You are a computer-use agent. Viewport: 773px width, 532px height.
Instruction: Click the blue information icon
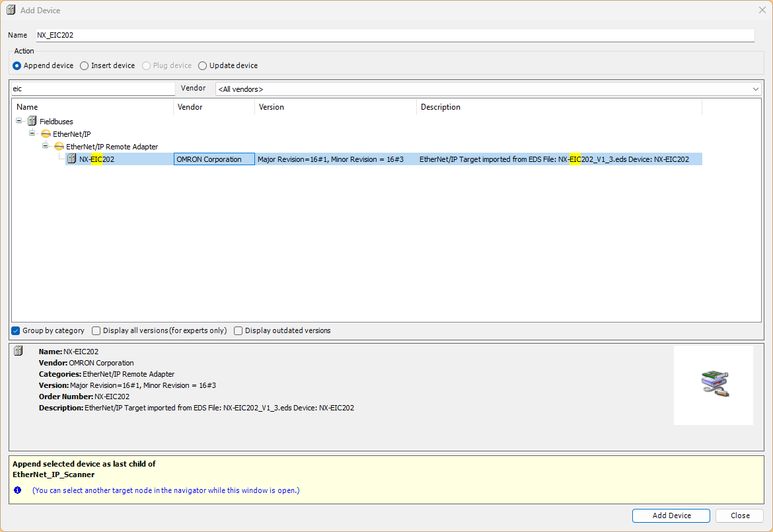pos(18,490)
